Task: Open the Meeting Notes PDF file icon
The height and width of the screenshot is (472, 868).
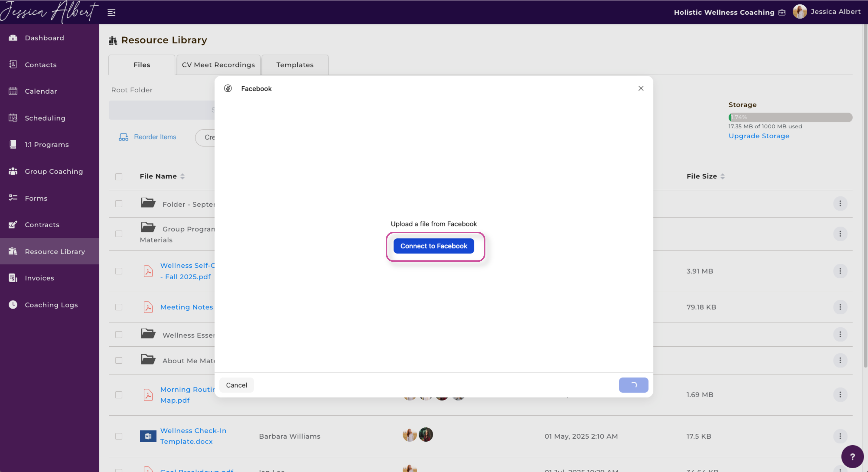Action: [148, 307]
